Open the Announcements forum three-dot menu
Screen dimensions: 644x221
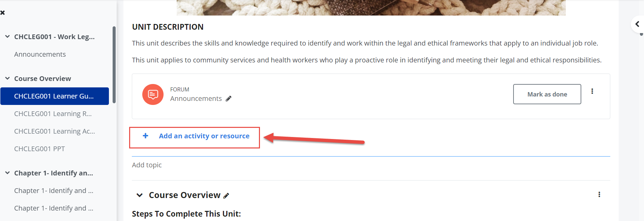[592, 91]
